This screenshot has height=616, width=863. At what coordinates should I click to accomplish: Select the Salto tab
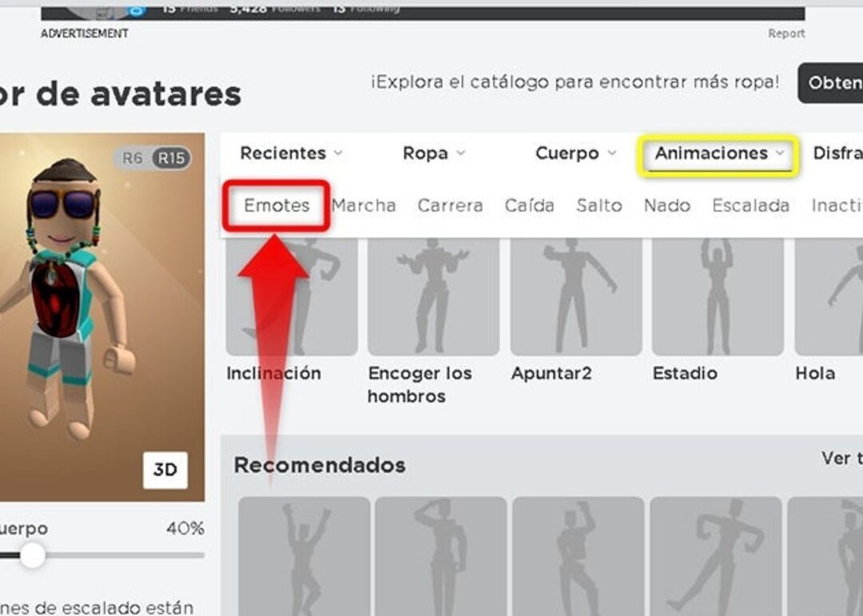click(x=599, y=205)
